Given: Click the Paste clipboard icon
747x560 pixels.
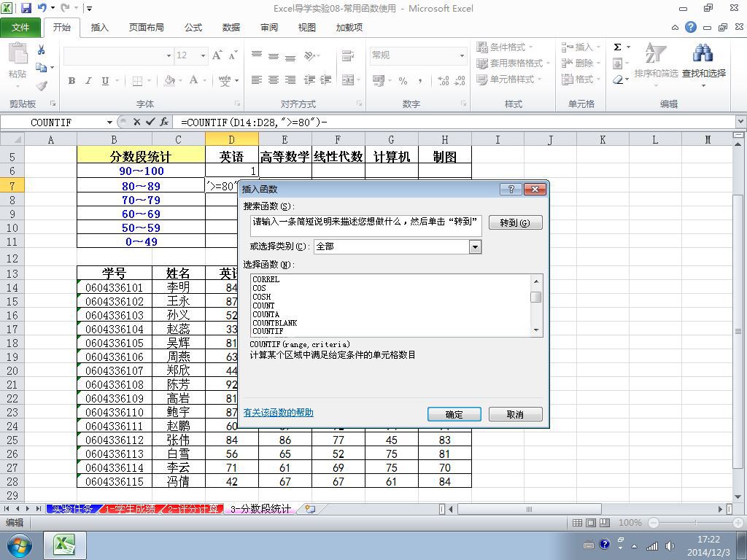Looking at the screenshot, I should [18, 53].
